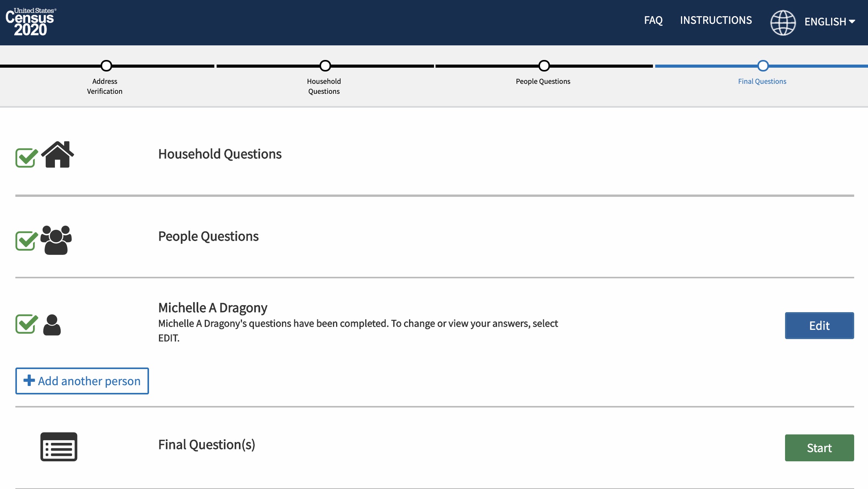Edit Michelle A Dragony's answers
This screenshot has height=489, width=868.
[x=819, y=326]
